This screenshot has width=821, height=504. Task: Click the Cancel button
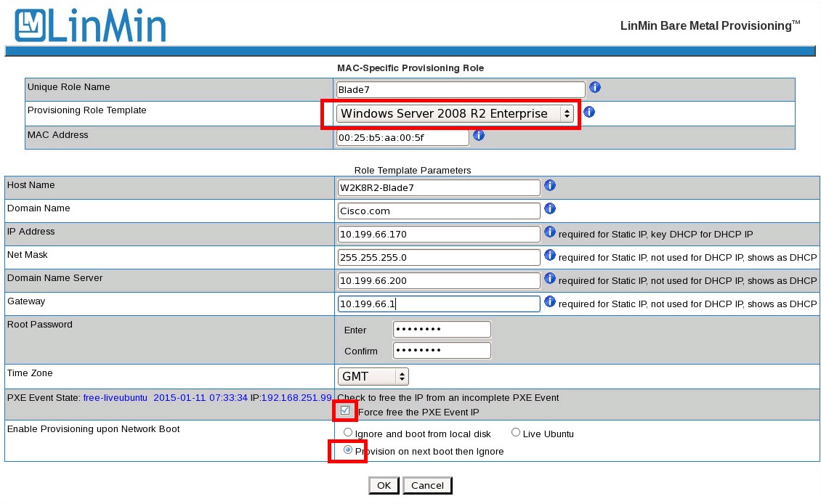tap(427, 486)
